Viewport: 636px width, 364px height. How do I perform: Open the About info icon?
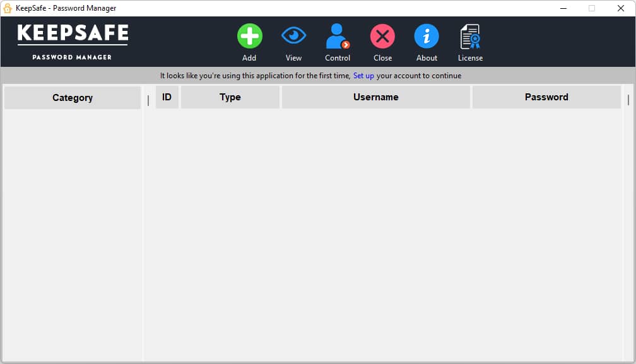427,36
